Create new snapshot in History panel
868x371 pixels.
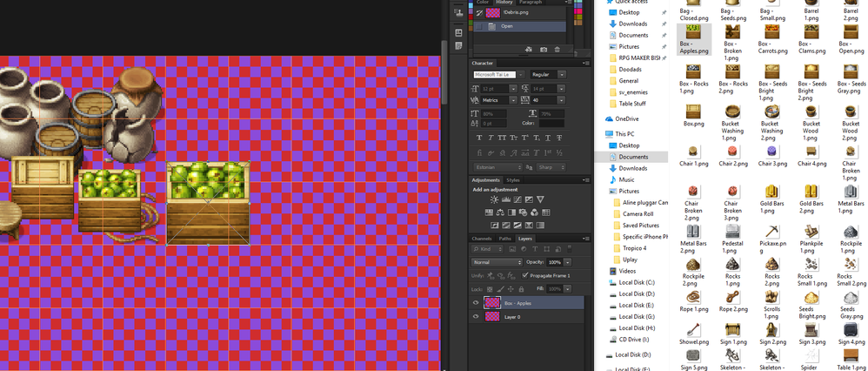[x=543, y=50]
